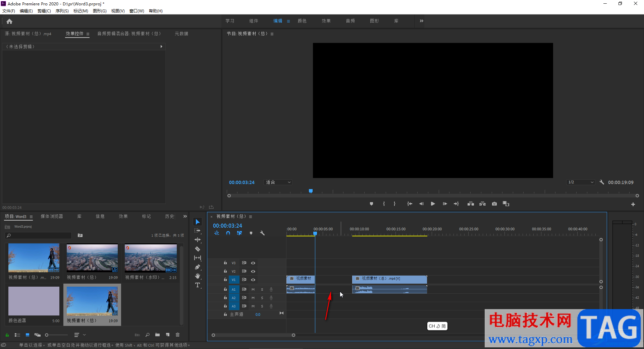This screenshot has height=349, width=644.
Task: Click Go to In point button
Action: [410, 204]
